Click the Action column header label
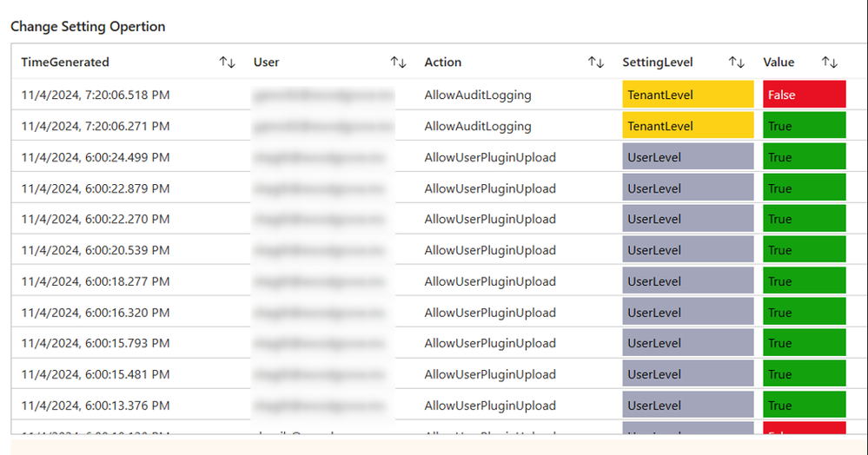868x455 pixels. [x=443, y=62]
